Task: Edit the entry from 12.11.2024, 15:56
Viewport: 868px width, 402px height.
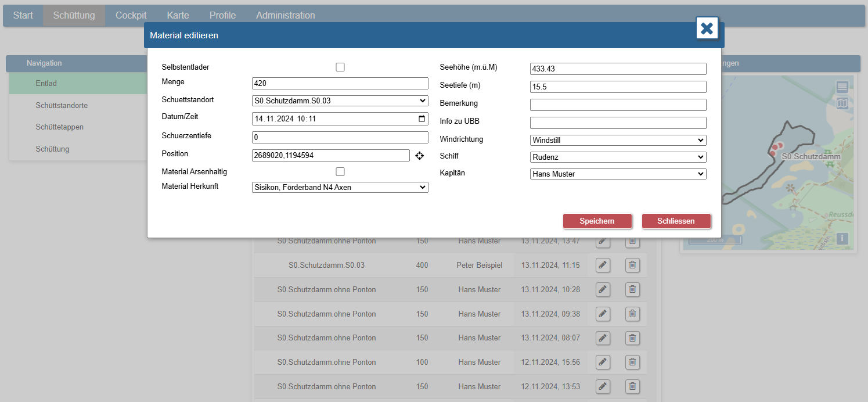Action: click(603, 362)
